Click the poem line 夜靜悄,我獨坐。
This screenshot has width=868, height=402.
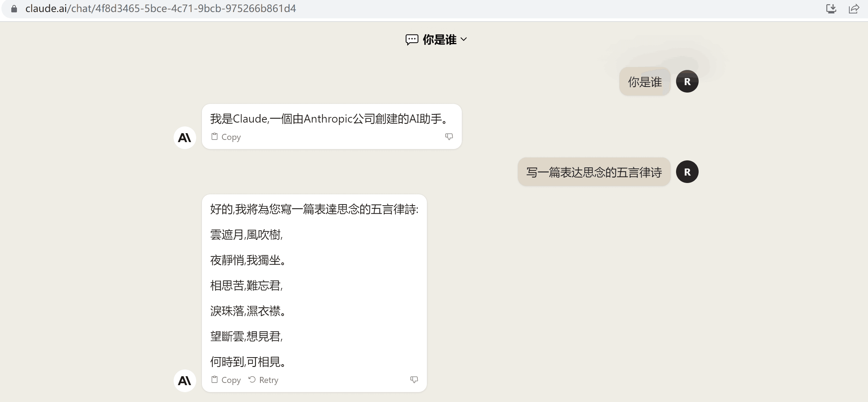[x=248, y=260]
